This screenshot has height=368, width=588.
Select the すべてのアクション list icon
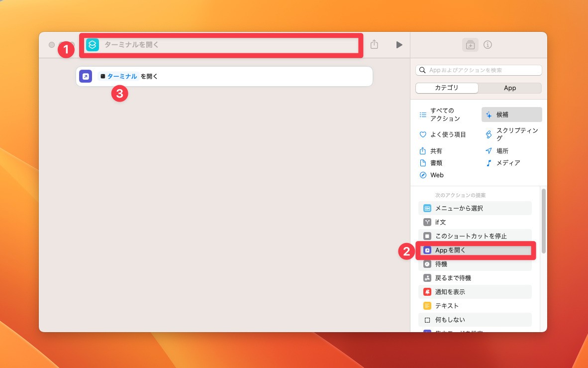point(423,114)
